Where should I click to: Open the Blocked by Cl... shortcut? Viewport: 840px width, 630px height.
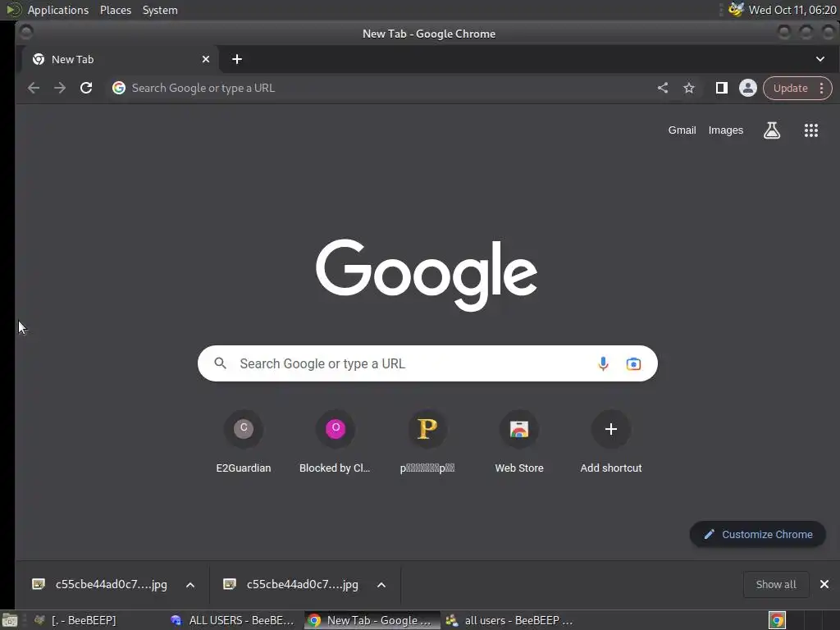[x=335, y=442]
